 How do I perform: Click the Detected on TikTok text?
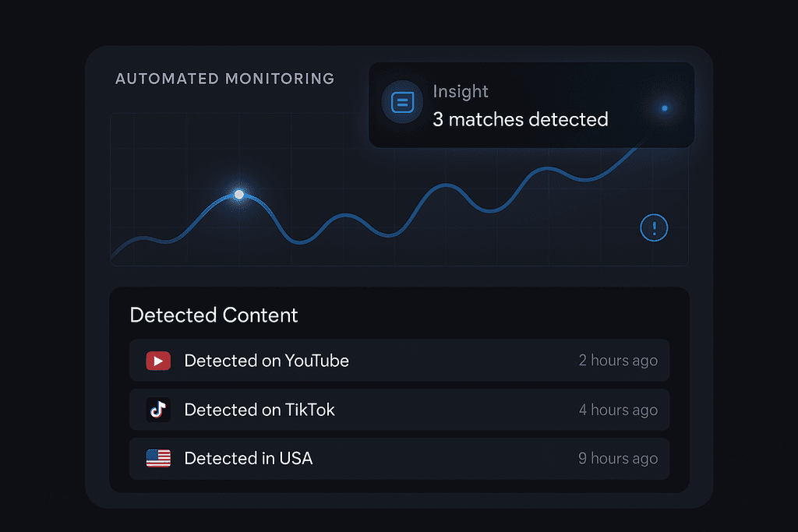coord(260,410)
